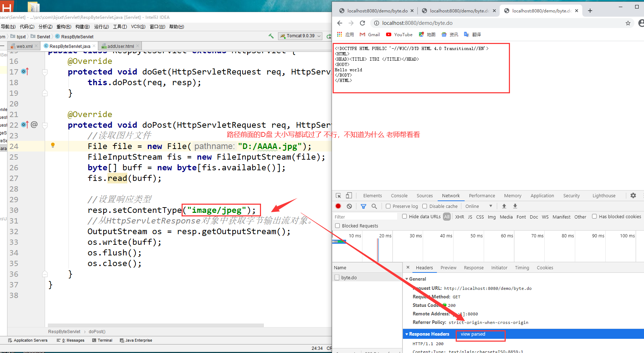Screen dimensions: 644x353
Task: Open the Java Enterprise tool window
Action: click(136, 340)
